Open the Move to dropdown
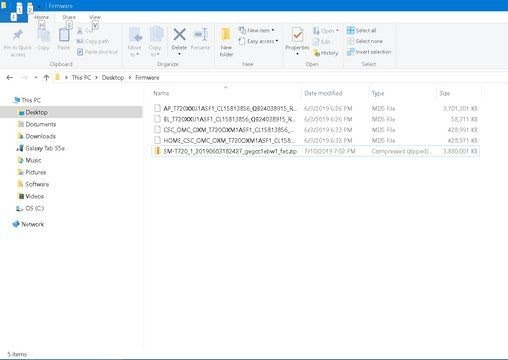Screen dimensions: 508x360 click(135, 43)
